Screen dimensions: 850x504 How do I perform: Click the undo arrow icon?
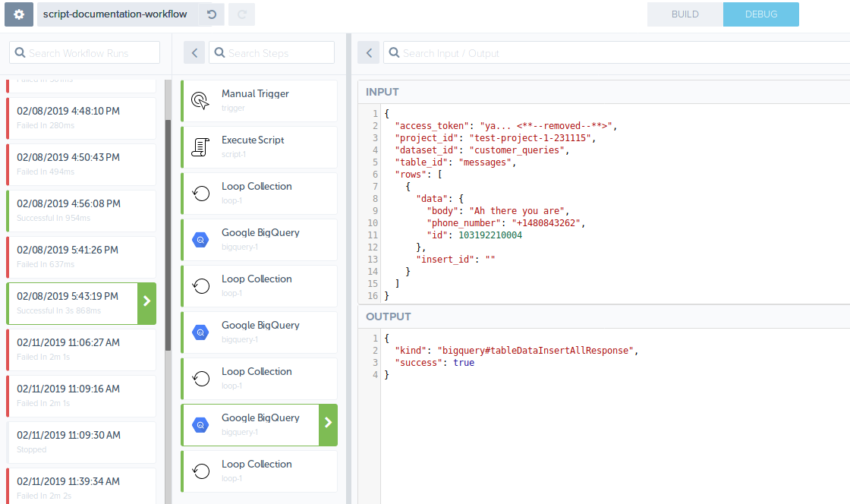(x=212, y=14)
